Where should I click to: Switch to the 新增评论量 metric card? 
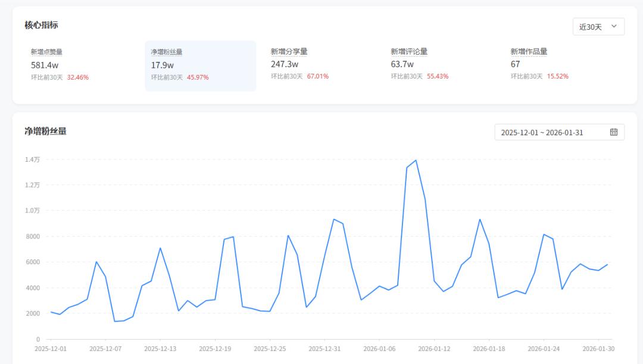(441, 65)
